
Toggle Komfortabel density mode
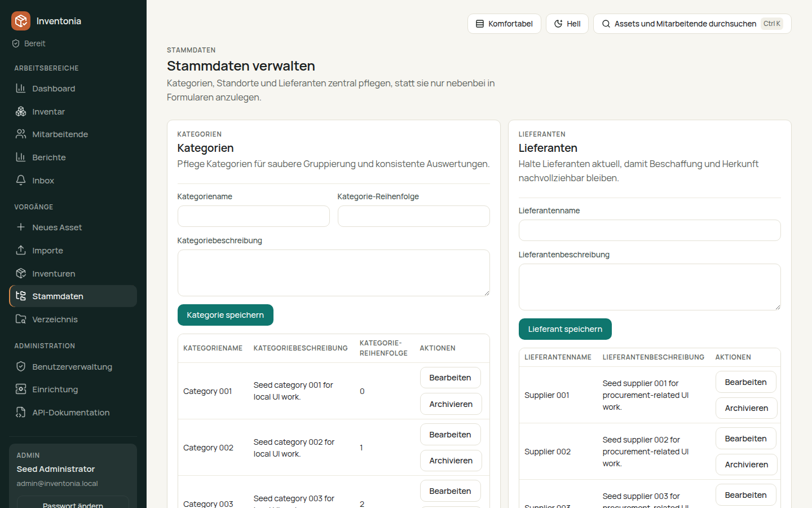coord(504,24)
